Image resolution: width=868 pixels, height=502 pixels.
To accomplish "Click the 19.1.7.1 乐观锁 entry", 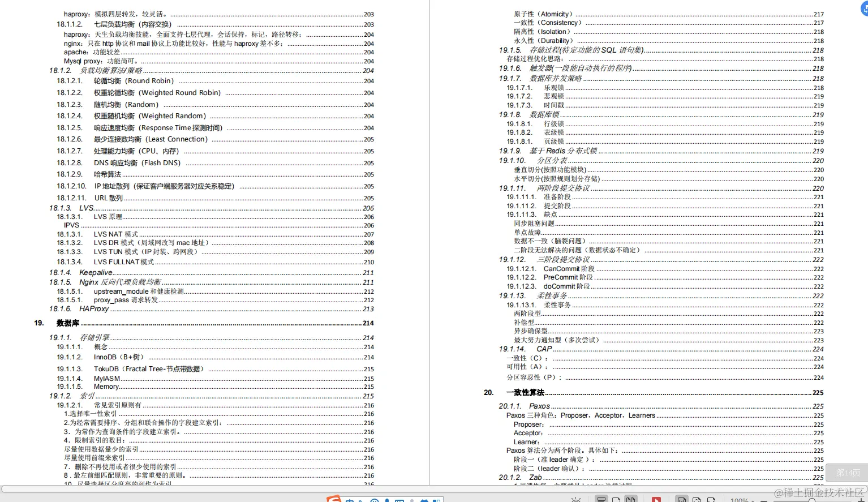I will [x=665, y=88].
